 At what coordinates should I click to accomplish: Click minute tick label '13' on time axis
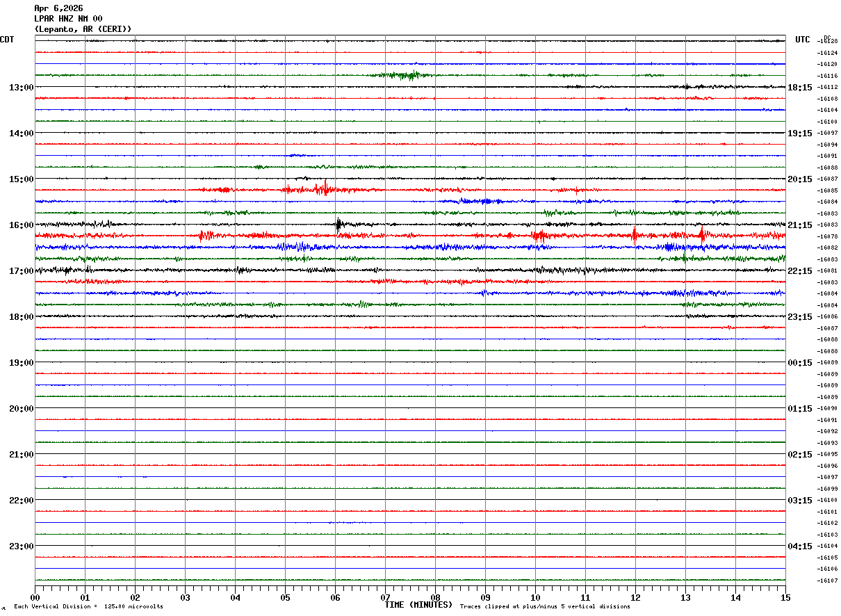[685, 598]
